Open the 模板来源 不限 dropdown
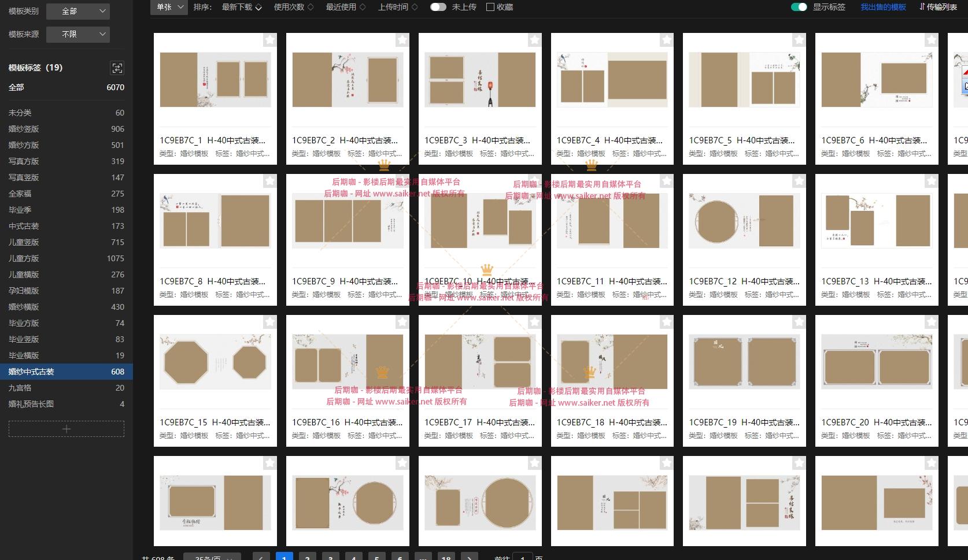 (78, 34)
